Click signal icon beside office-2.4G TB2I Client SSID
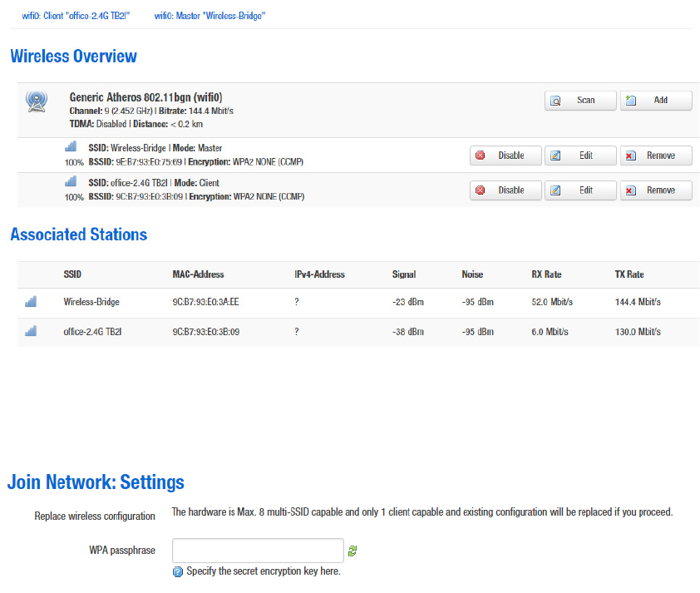Screen dimensions: 700x593 point(71,181)
